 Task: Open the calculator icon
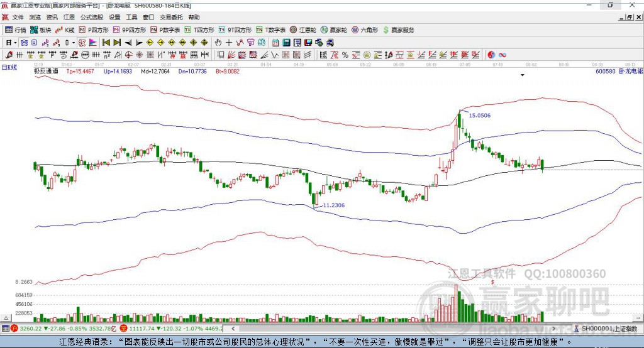(x=286, y=43)
